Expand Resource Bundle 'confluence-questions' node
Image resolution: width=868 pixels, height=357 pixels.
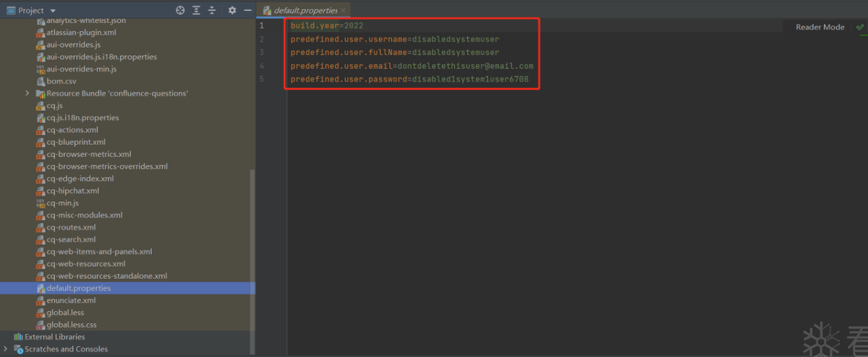27,93
